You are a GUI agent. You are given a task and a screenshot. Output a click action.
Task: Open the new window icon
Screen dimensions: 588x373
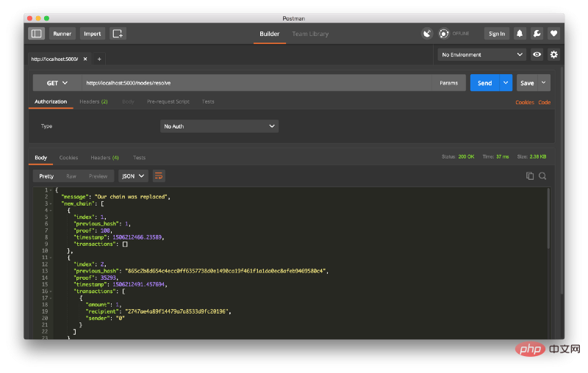pos(118,34)
